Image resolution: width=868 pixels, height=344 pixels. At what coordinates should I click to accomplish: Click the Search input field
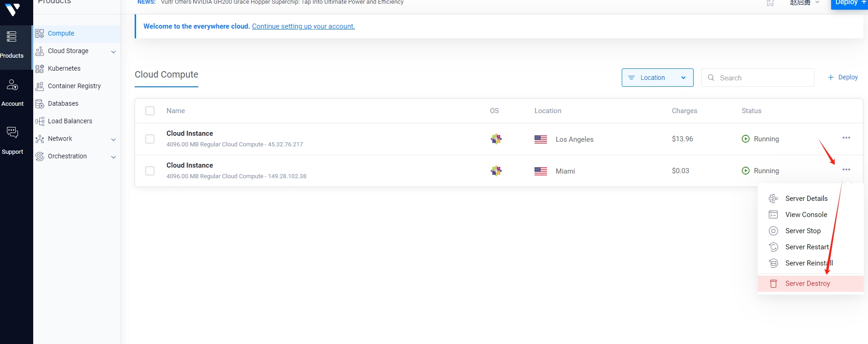tap(758, 78)
